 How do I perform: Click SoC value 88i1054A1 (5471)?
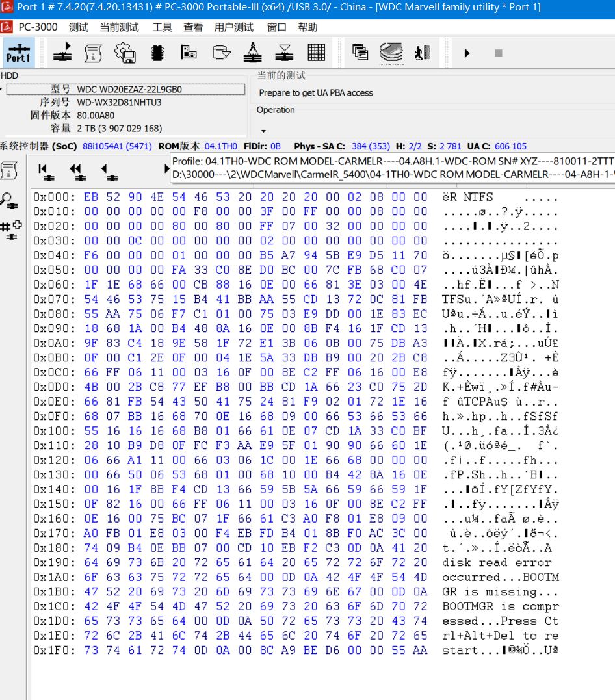pyautogui.click(x=117, y=146)
